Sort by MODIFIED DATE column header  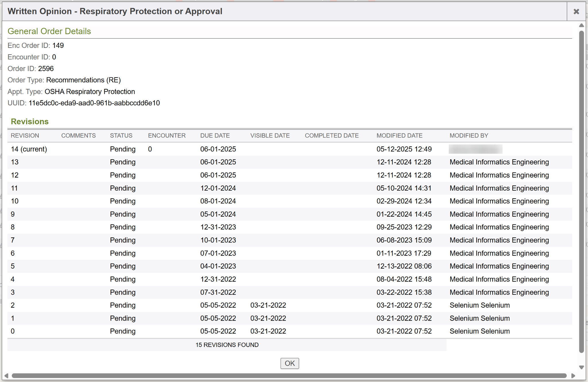[399, 135]
